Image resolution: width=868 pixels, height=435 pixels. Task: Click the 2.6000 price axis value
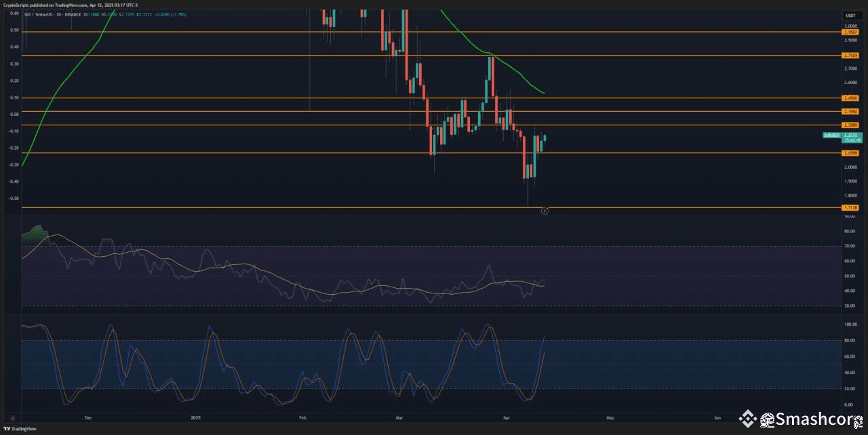[850, 83]
